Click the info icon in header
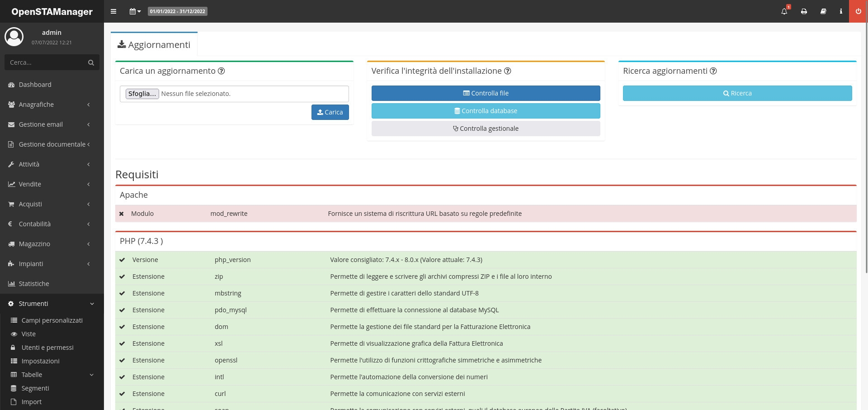The height and width of the screenshot is (410, 868). [841, 11]
